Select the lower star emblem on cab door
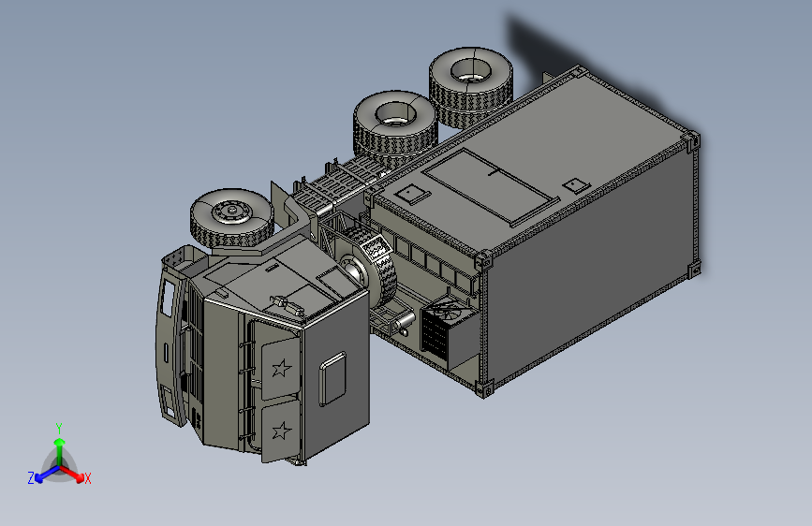The image size is (812, 526). click(x=281, y=431)
